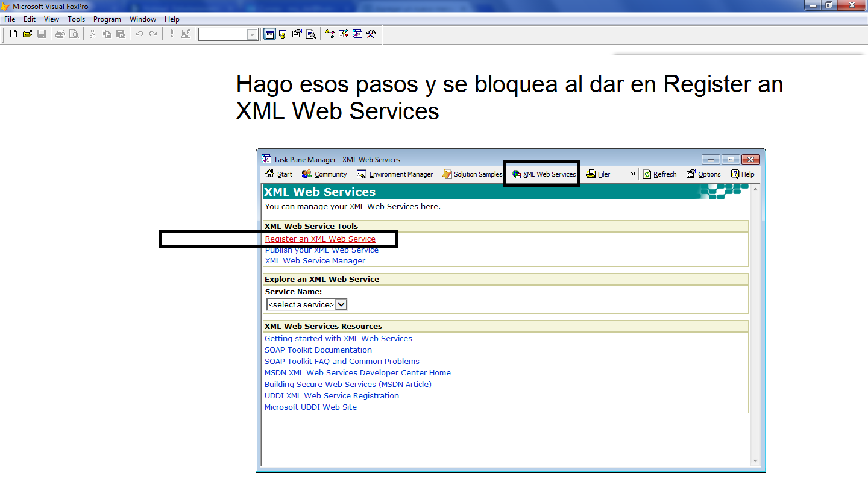This screenshot has height=493, width=868.
Task: Click Publish your XML Web Service link
Action: click(x=322, y=250)
